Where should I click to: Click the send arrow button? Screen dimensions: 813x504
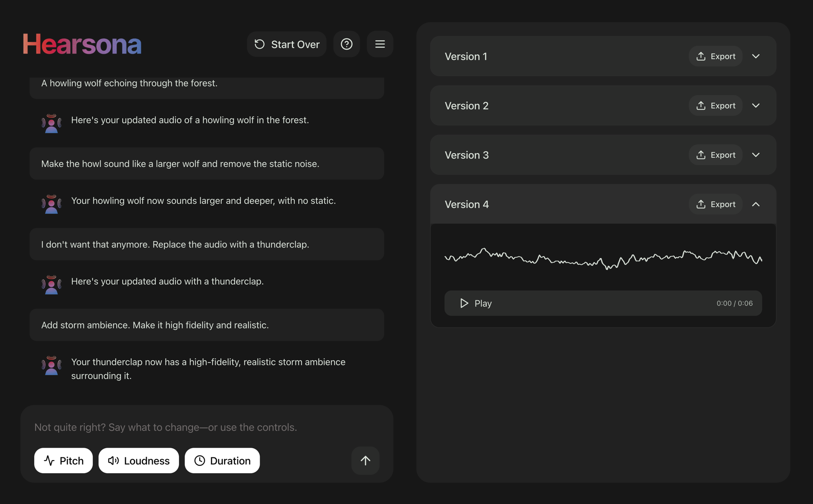click(365, 460)
